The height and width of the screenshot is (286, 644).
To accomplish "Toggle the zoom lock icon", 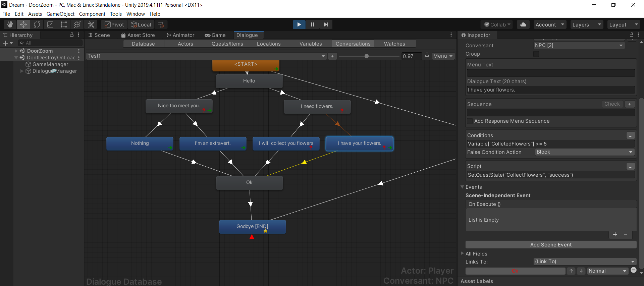I will (427, 55).
